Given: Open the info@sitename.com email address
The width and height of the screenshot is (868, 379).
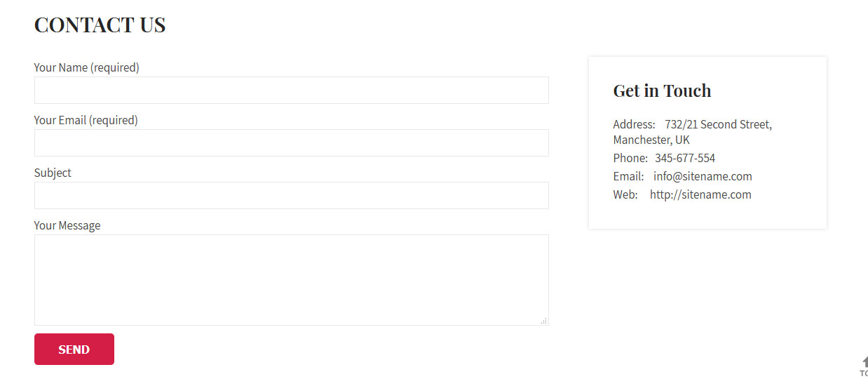Looking at the screenshot, I should coord(703,176).
